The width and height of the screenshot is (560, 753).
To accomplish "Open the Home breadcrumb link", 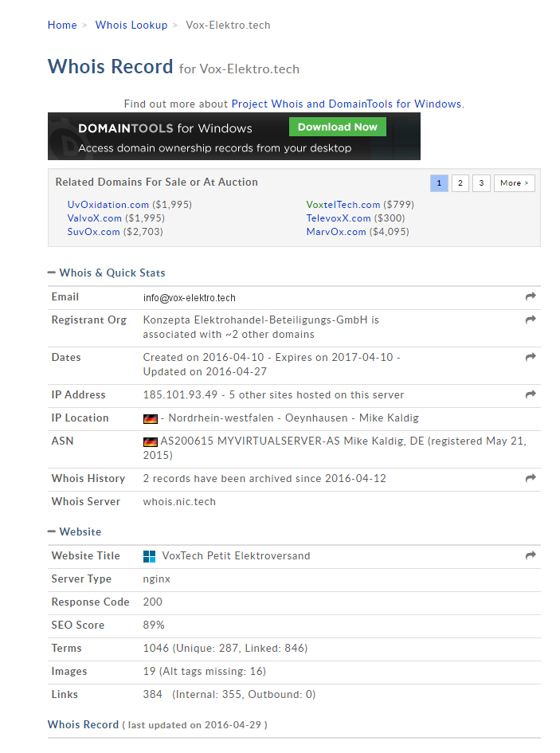I will click(x=62, y=25).
